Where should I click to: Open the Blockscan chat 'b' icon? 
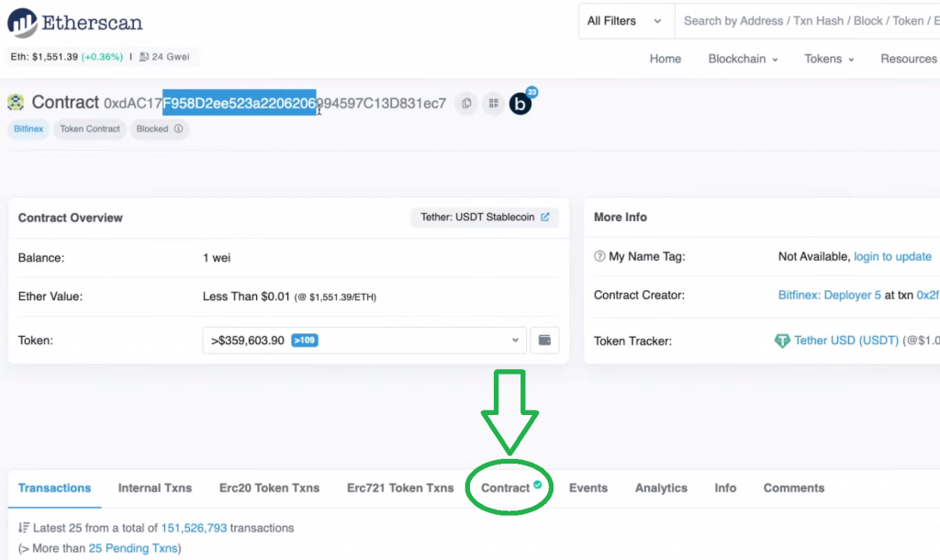pos(520,104)
